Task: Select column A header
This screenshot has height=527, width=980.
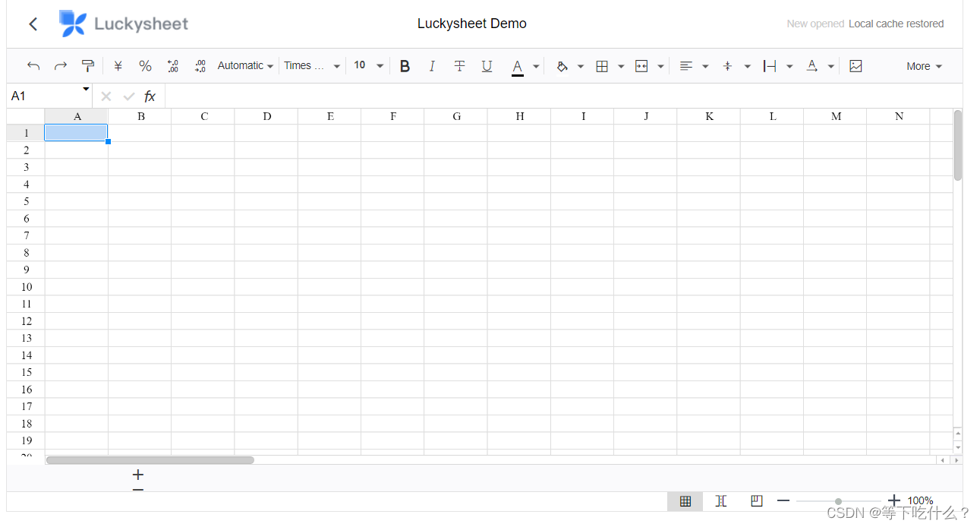Action: [x=77, y=116]
